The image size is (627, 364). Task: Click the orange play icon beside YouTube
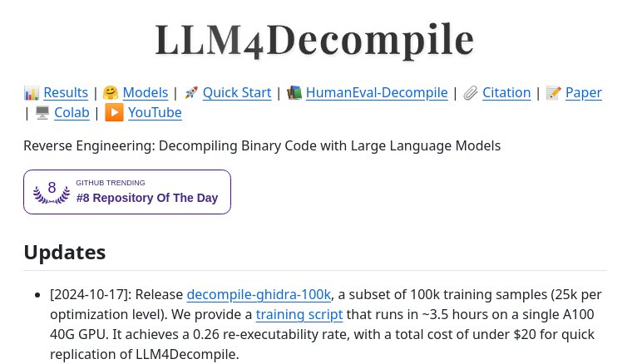pos(114,113)
